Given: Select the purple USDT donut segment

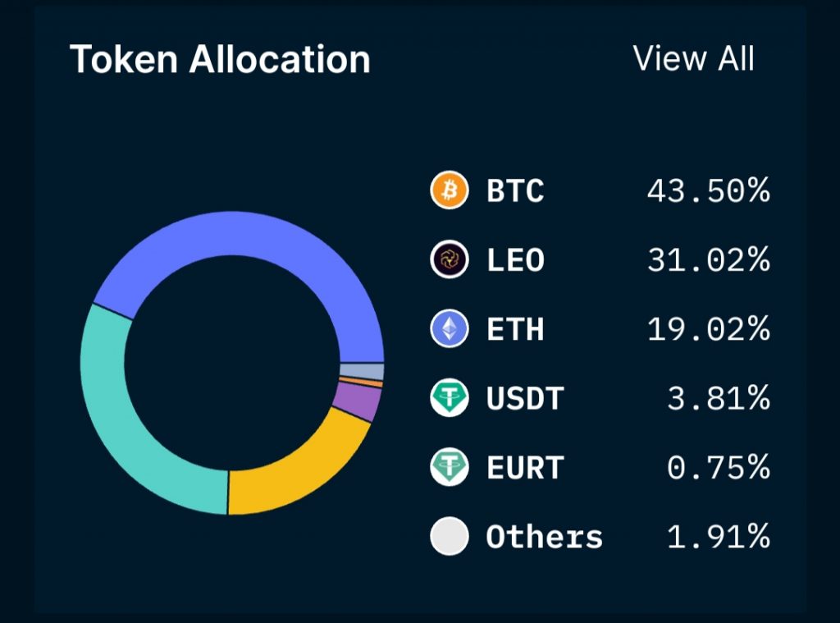Looking at the screenshot, I should (x=356, y=402).
